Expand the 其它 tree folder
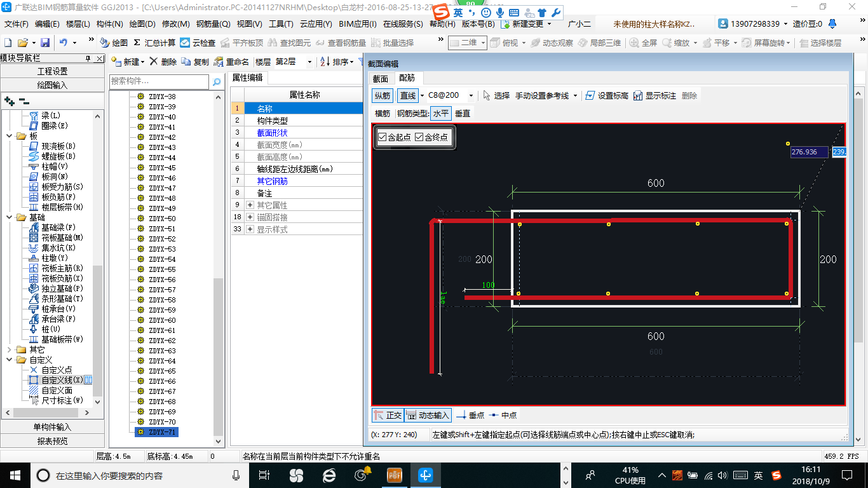This screenshot has height=488, width=868. point(9,349)
